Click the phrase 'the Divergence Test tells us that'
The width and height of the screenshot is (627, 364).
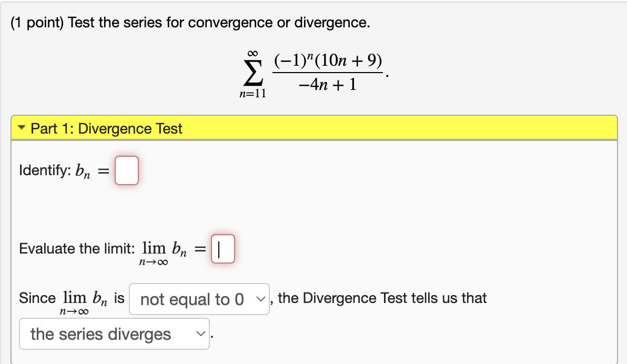coord(380,298)
